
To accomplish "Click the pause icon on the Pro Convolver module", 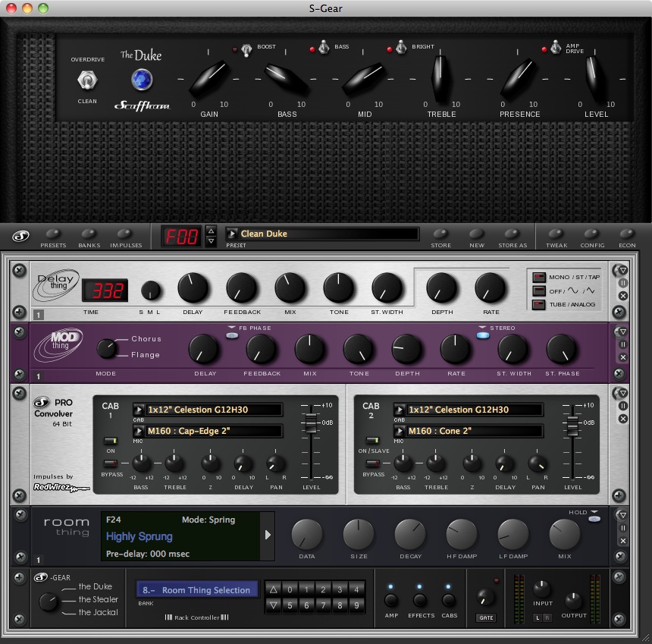I will [x=622, y=406].
